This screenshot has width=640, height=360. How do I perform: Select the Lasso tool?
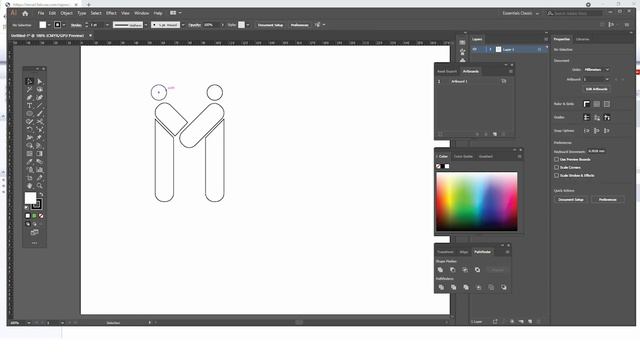(x=40, y=89)
